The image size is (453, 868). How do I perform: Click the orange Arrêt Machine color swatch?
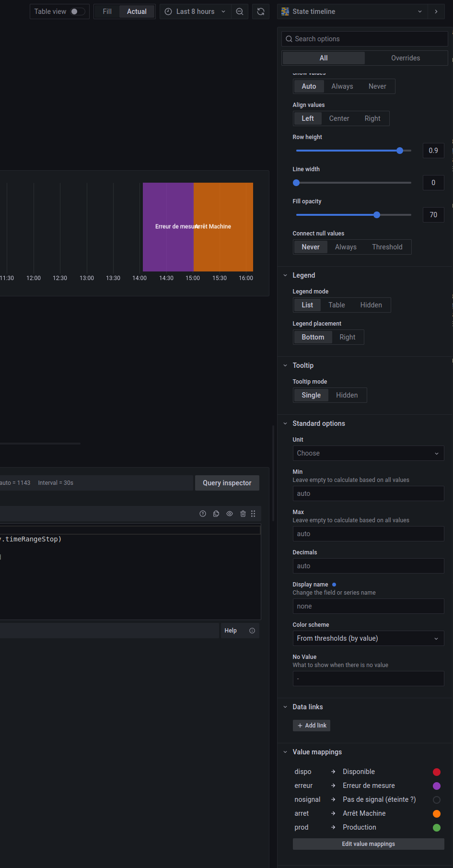(437, 813)
